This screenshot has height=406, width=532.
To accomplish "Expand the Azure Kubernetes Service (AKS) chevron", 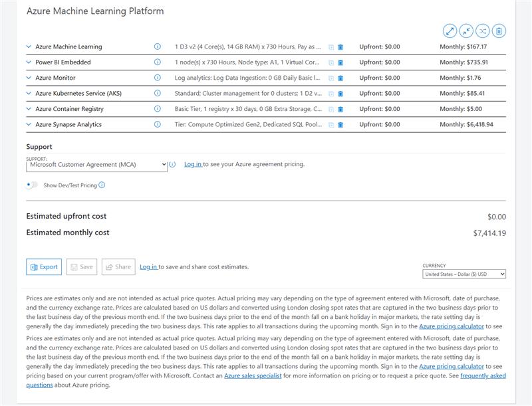I will (29, 93).
